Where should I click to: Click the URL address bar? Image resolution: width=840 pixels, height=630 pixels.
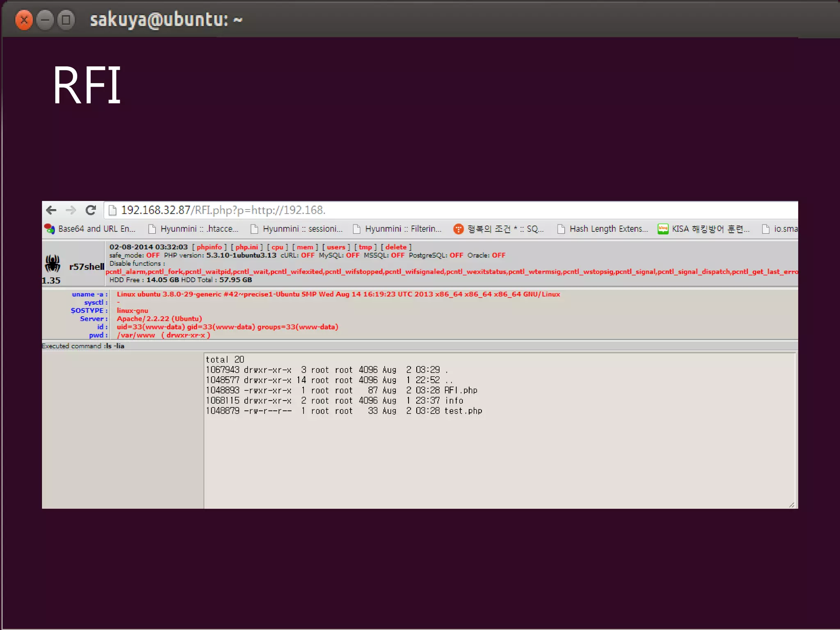click(451, 210)
